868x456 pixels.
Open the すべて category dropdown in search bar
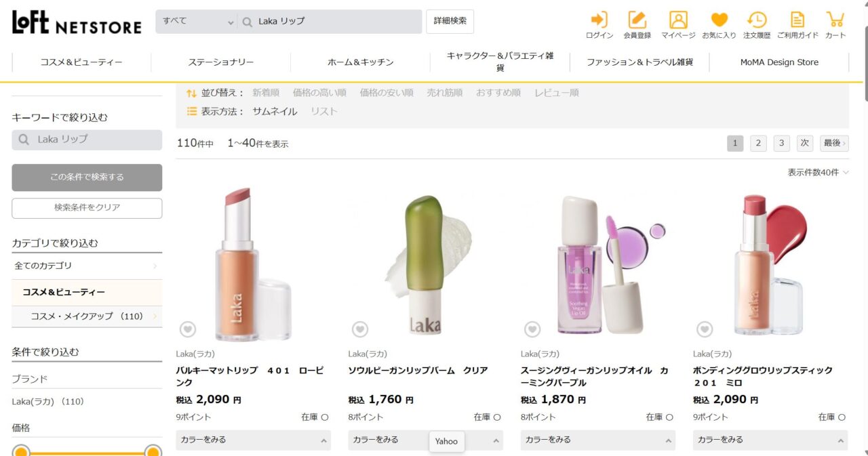tap(197, 22)
